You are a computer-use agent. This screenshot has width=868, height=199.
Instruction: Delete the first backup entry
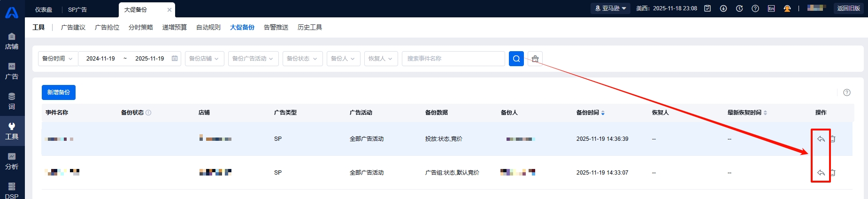pos(833,139)
